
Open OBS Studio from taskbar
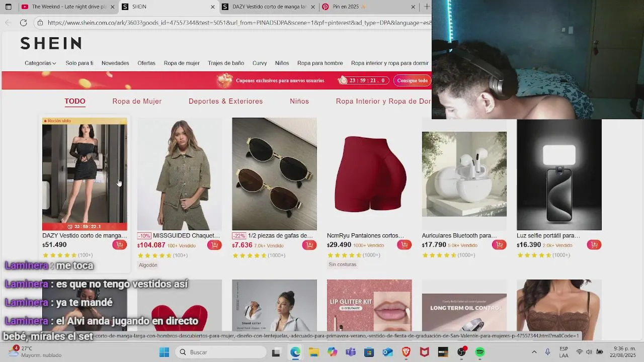461,352
